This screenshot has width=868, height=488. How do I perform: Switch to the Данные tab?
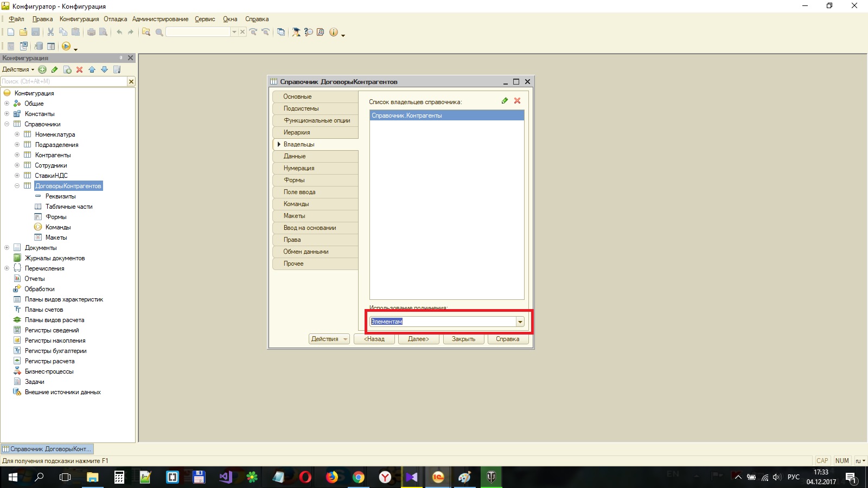pyautogui.click(x=315, y=156)
